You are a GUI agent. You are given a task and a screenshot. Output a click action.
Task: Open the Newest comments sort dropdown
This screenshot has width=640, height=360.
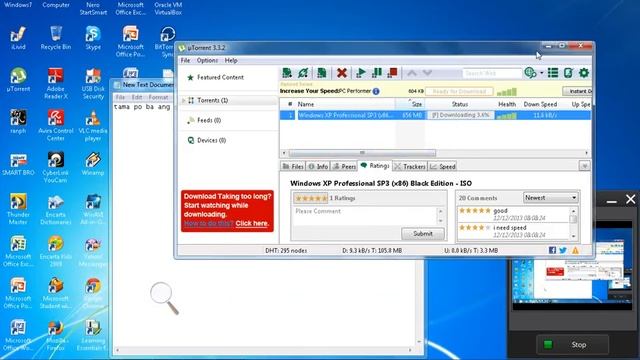click(550, 198)
